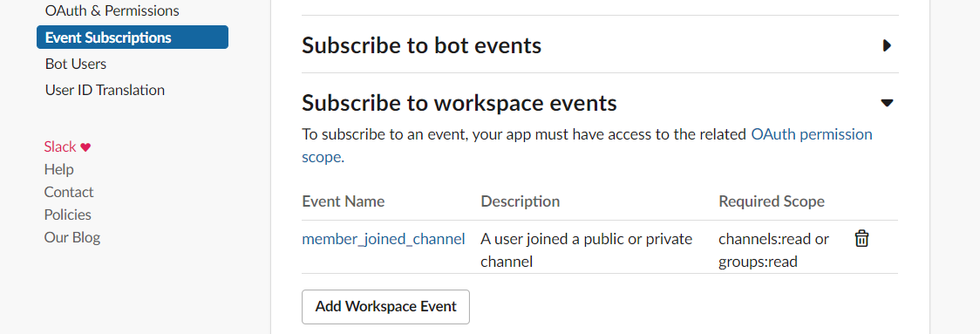Click the Required Scope column header
This screenshot has width=980, height=334.
point(772,201)
